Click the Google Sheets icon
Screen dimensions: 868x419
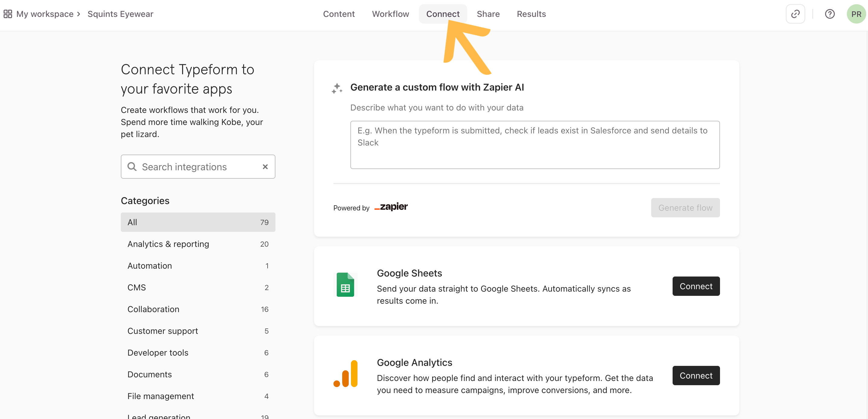(x=345, y=284)
